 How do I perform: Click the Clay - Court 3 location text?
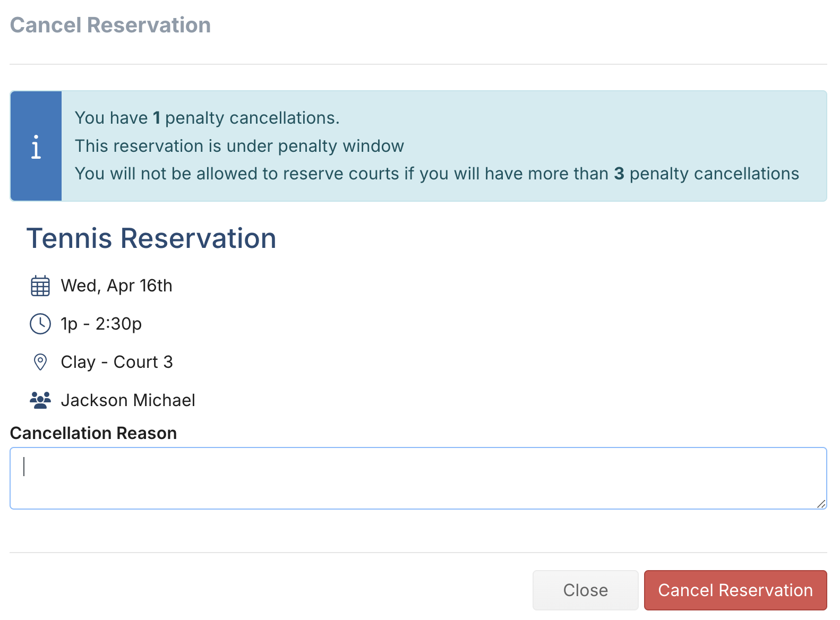[x=117, y=362]
